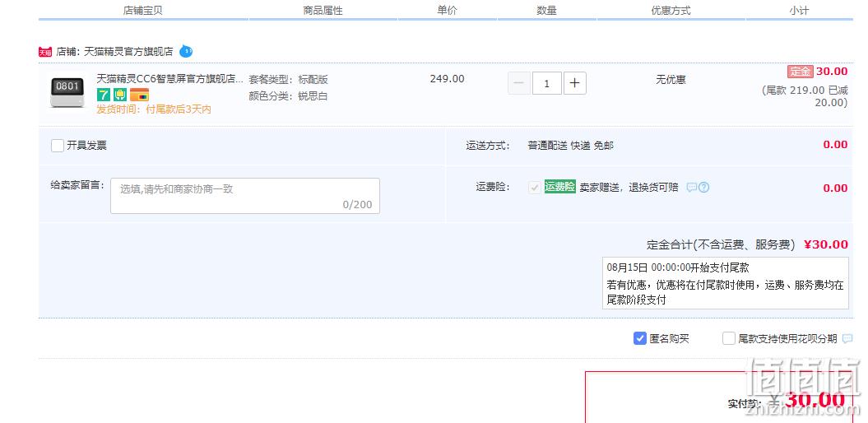Click the 店铺宝贝 column header
This screenshot has width=868, height=423.
tap(143, 11)
